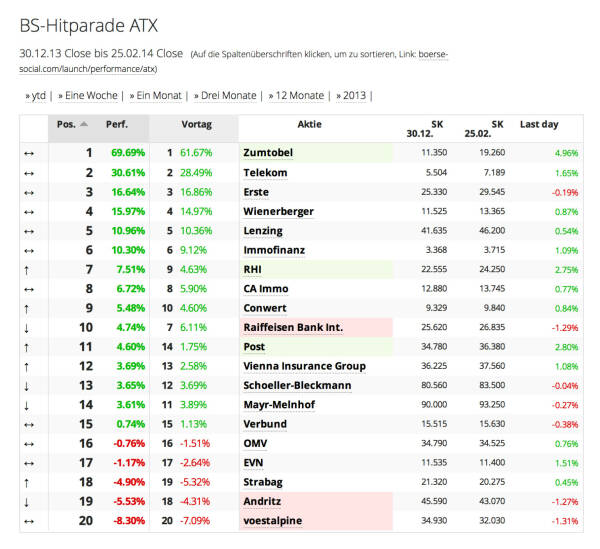Viewport: 600px width, 549px height.
Task: Sort by Aktie column header
Action: (316, 124)
